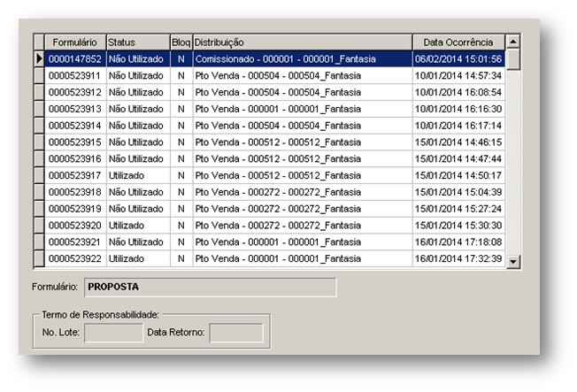
Task: Select form number 0000523922
Action: click(x=75, y=258)
